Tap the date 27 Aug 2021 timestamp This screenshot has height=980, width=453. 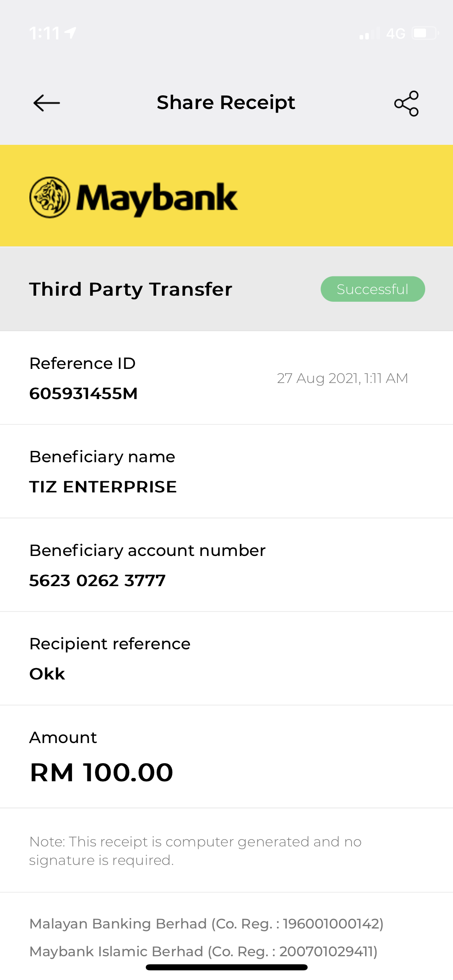pyautogui.click(x=342, y=378)
